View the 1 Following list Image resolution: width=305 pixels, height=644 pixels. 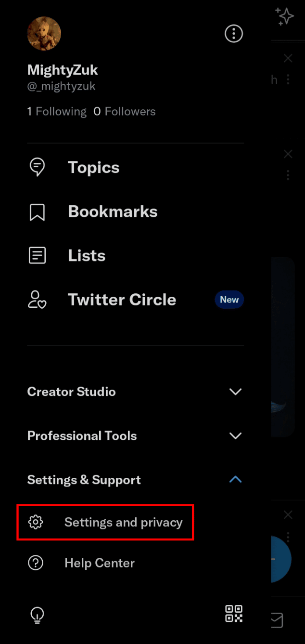pyautogui.click(x=57, y=112)
